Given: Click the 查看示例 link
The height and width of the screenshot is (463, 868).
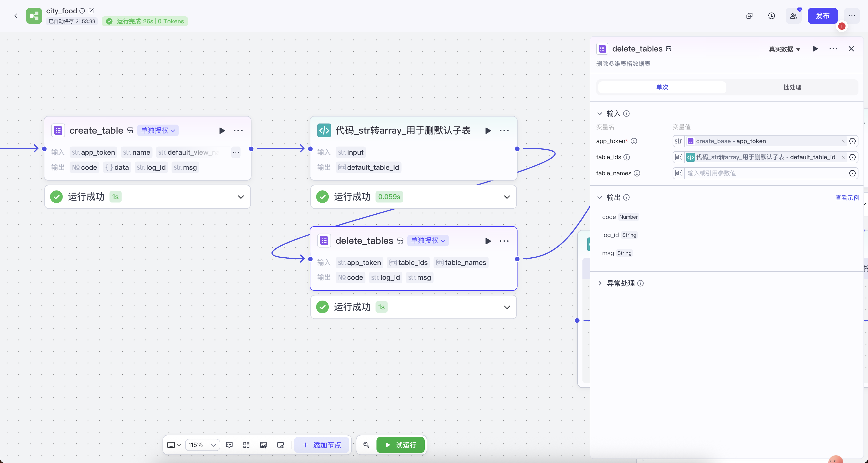Looking at the screenshot, I should click(x=847, y=198).
